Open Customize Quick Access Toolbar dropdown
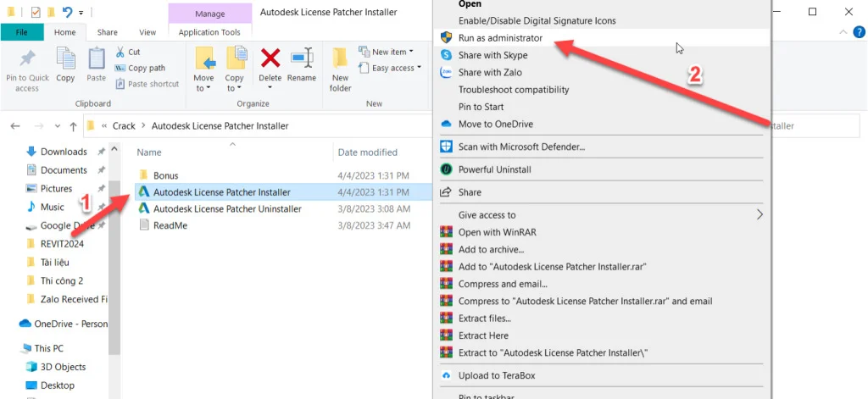Screen dimensions: 868x399 click(x=81, y=12)
